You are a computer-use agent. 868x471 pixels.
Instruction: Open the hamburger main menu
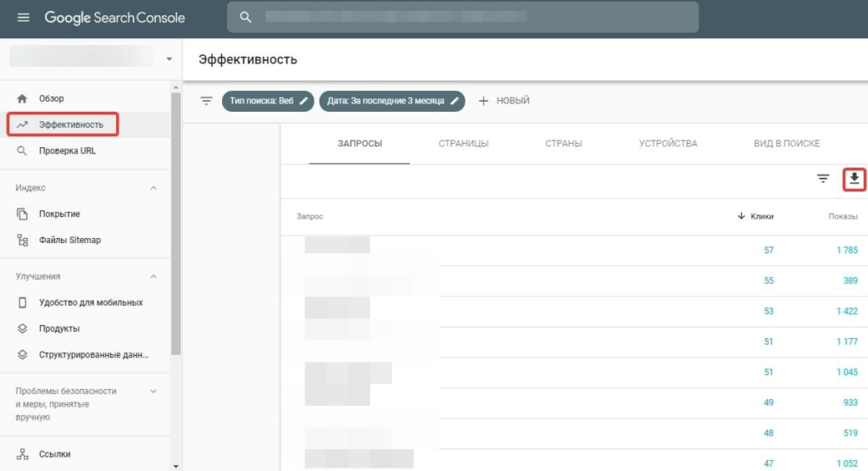click(x=23, y=18)
